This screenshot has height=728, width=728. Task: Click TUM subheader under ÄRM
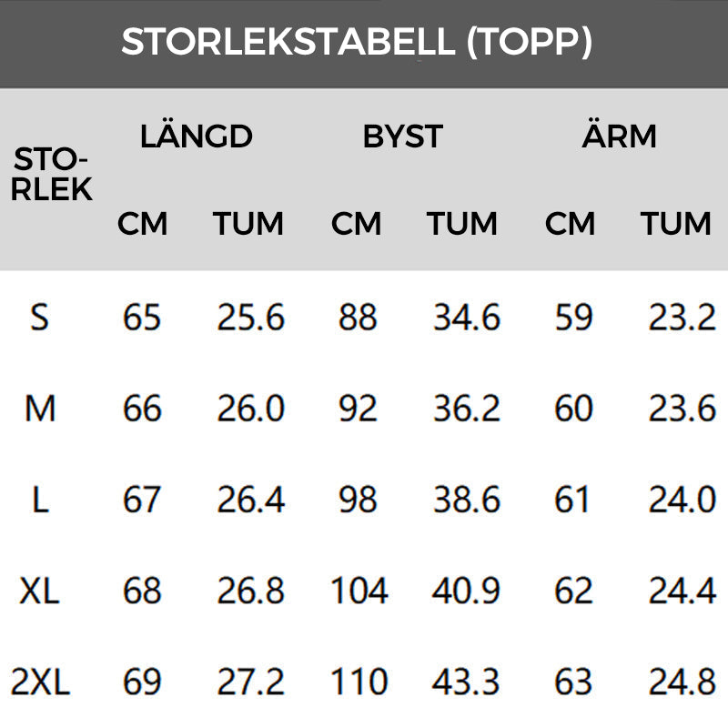[676, 224]
